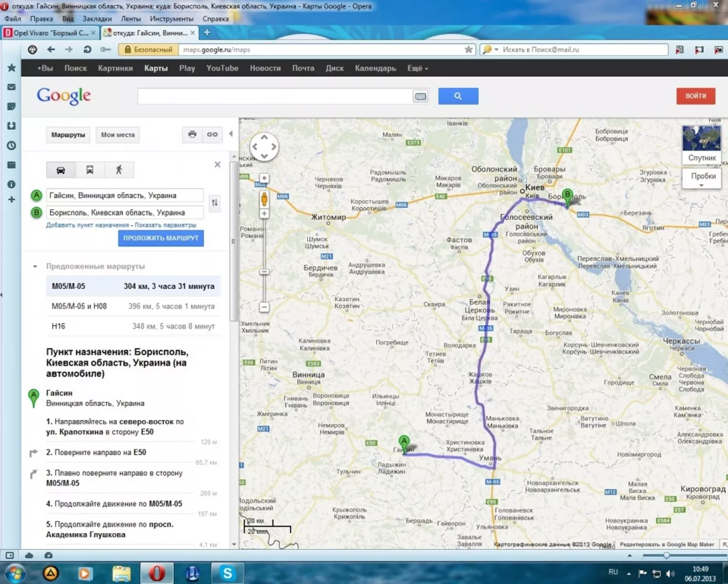Close the directions panel with X
Image resolution: width=728 pixels, height=584 pixels.
[217, 164]
